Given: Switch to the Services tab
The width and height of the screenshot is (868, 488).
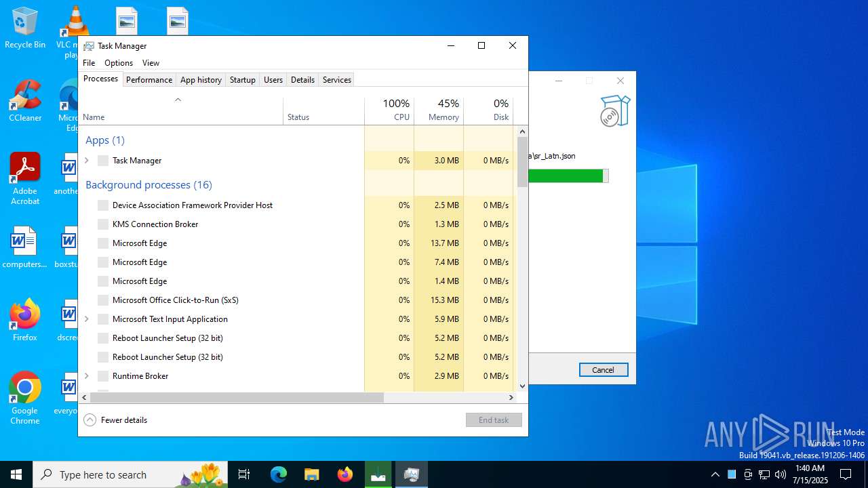Looking at the screenshot, I should [337, 80].
